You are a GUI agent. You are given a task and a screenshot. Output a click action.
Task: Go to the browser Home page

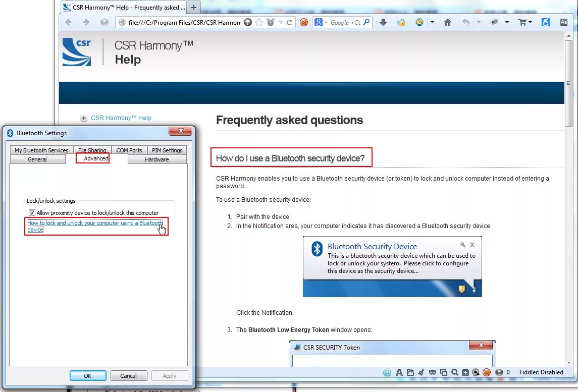pyautogui.click(x=447, y=23)
